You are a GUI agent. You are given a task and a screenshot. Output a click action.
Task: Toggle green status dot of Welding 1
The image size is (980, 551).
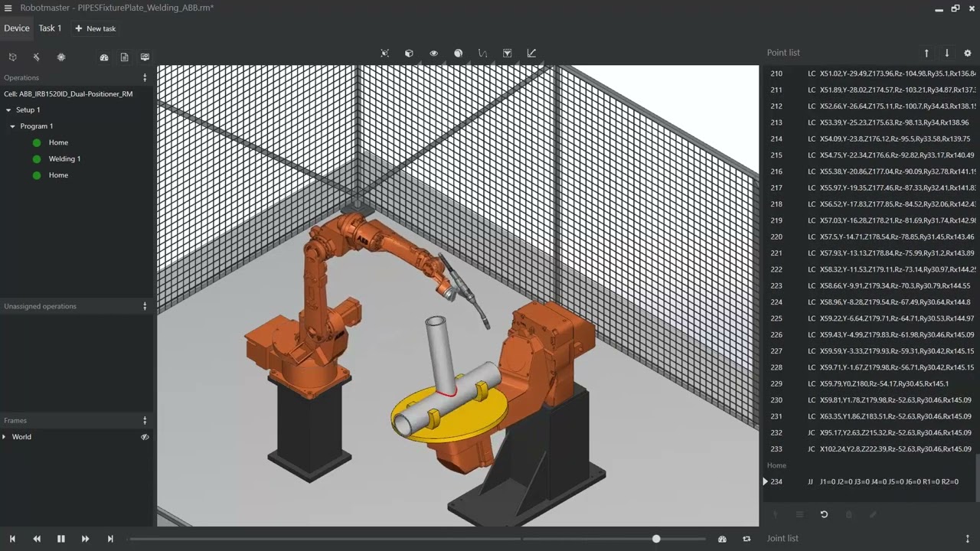[37, 159]
